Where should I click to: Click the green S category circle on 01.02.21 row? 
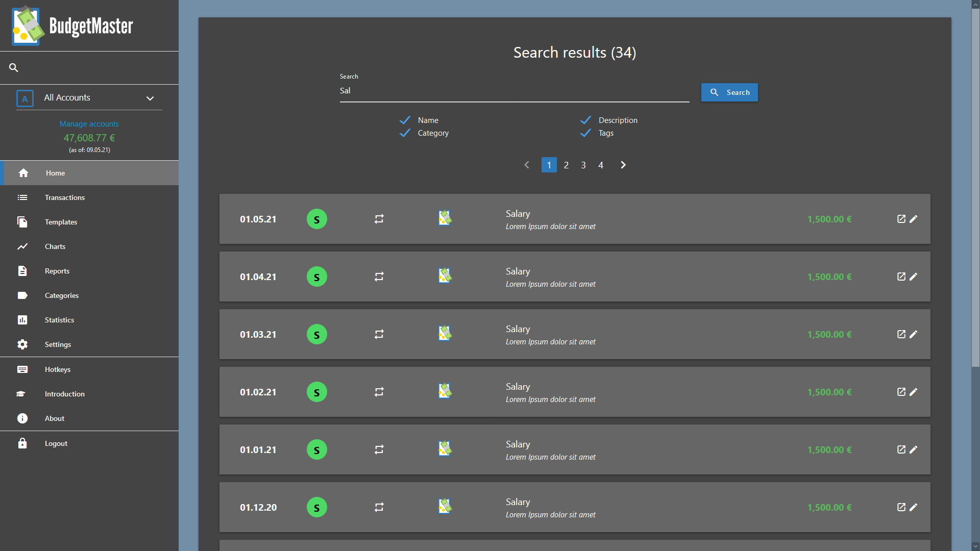tap(317, 392)
